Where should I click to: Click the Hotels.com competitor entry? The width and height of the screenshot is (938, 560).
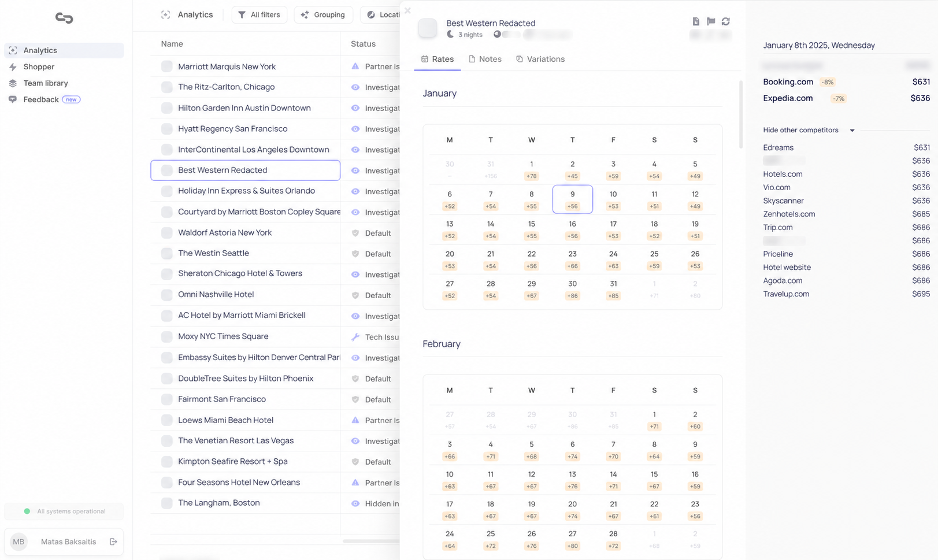[846, 174]
